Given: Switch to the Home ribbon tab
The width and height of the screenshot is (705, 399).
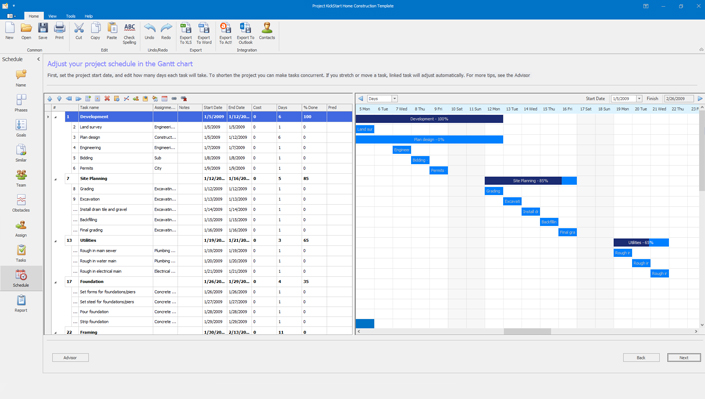Looking at the screenshot, I should coord(34,16).
